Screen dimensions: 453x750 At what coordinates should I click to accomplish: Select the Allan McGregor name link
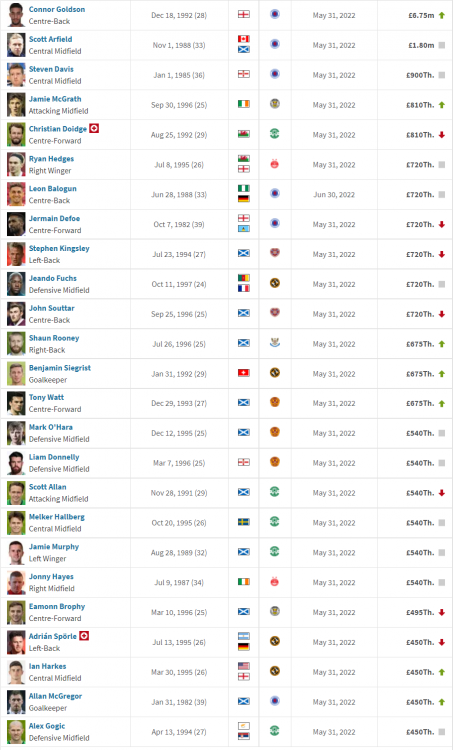click(x=55, y=696)
